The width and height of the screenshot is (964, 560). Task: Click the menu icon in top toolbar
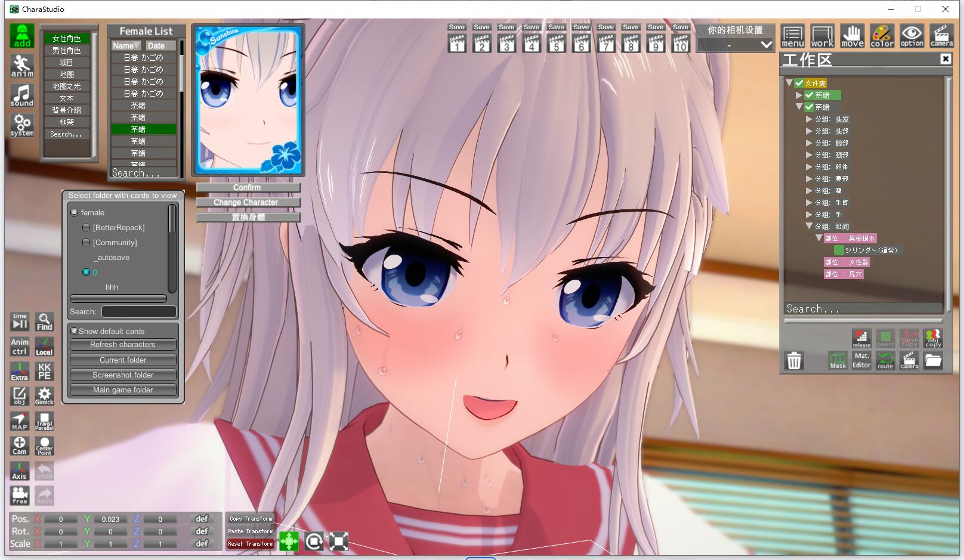point(793,36)
